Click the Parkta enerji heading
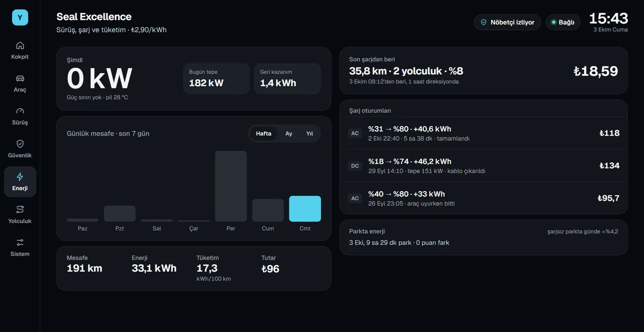The height and width of the screenshot is (332, 644). (367, 231)
